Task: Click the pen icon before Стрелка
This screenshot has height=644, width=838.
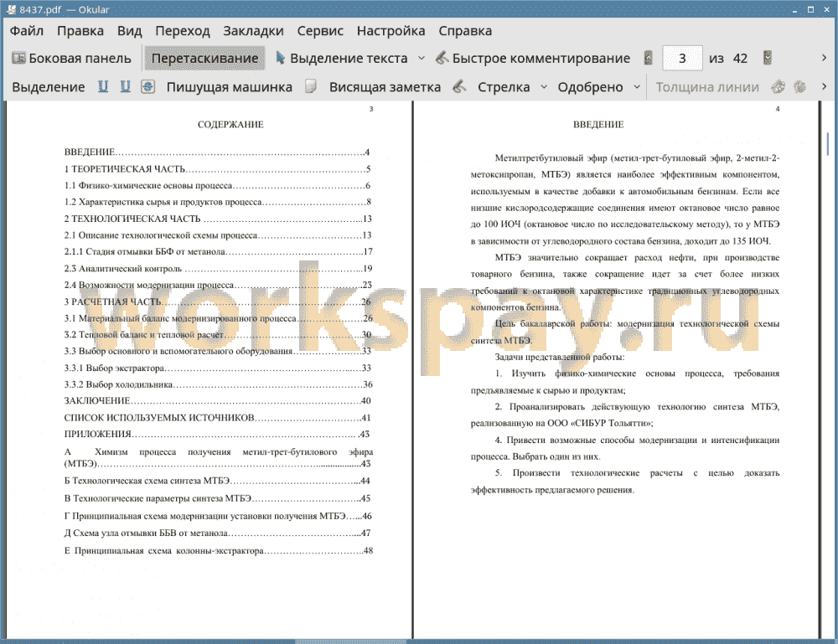Action: 459,86
